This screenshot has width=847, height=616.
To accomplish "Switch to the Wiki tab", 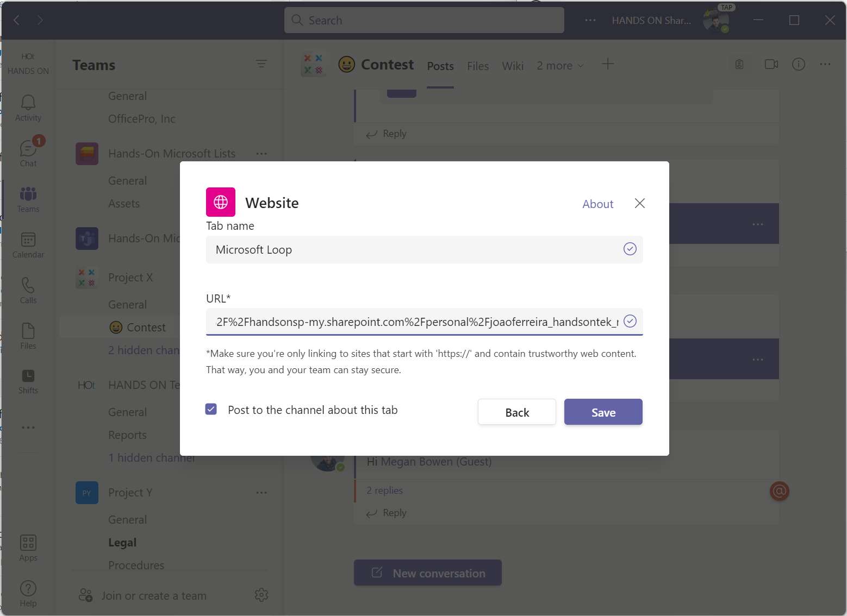I will [x=513, y=66].
